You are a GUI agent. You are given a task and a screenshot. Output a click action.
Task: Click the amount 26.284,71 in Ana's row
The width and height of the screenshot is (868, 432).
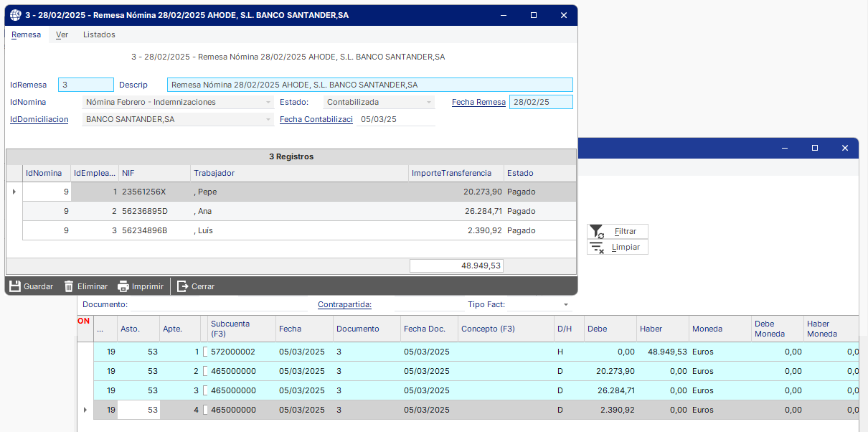coord(483,211)
